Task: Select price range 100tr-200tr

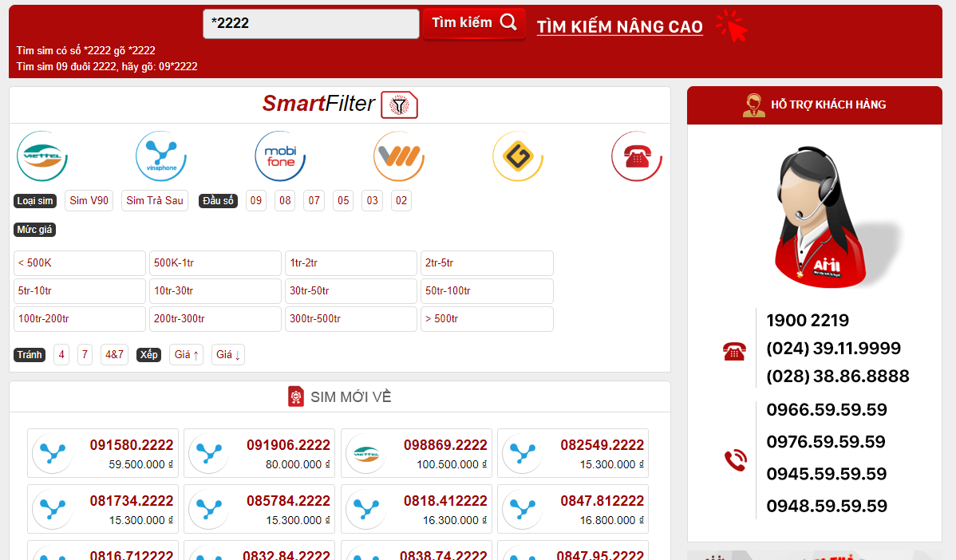Action: point(80,319)
